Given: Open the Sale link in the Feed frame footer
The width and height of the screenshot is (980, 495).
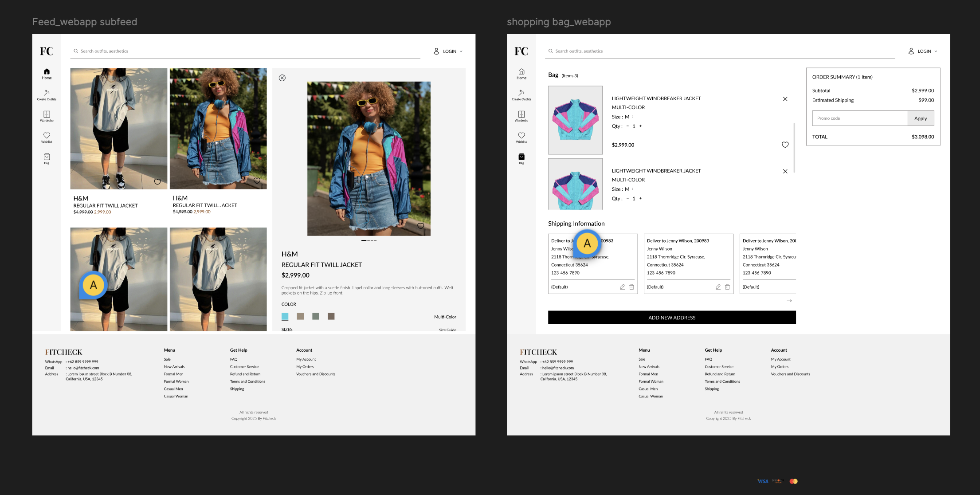Looking at the screenshot, I should click(167, 359).
